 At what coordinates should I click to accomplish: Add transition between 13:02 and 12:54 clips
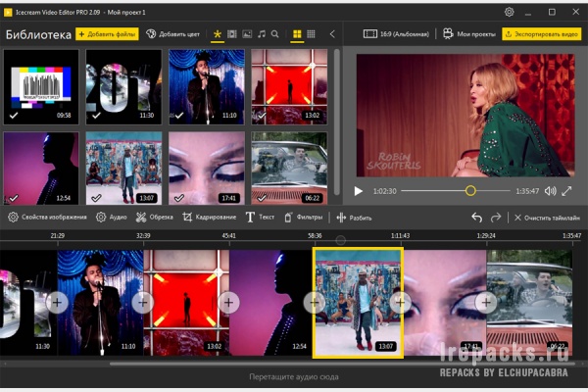[228, 303]
